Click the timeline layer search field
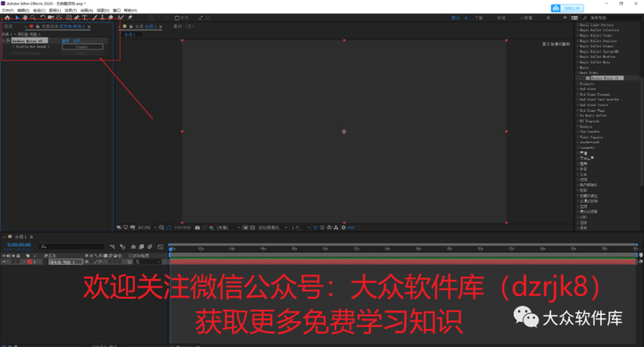Screen dimensions: 644x347 click(x=72, y=247)
